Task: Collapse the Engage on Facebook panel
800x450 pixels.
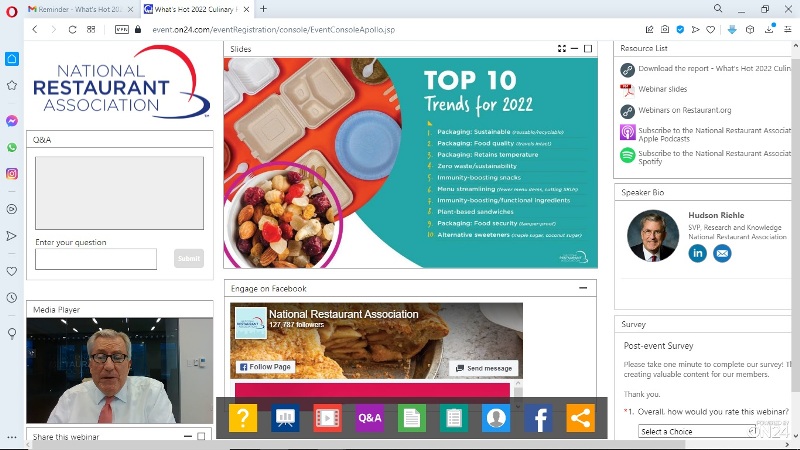Action: point(583,288)
